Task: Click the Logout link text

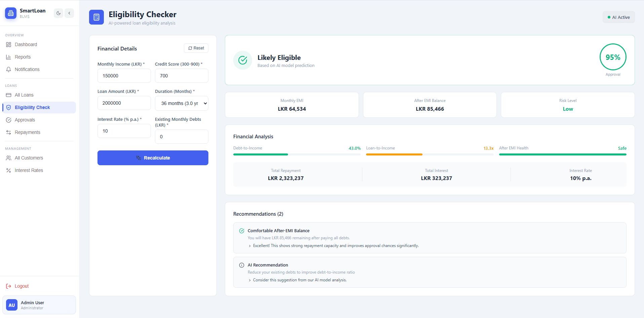Action: point(22,286)
